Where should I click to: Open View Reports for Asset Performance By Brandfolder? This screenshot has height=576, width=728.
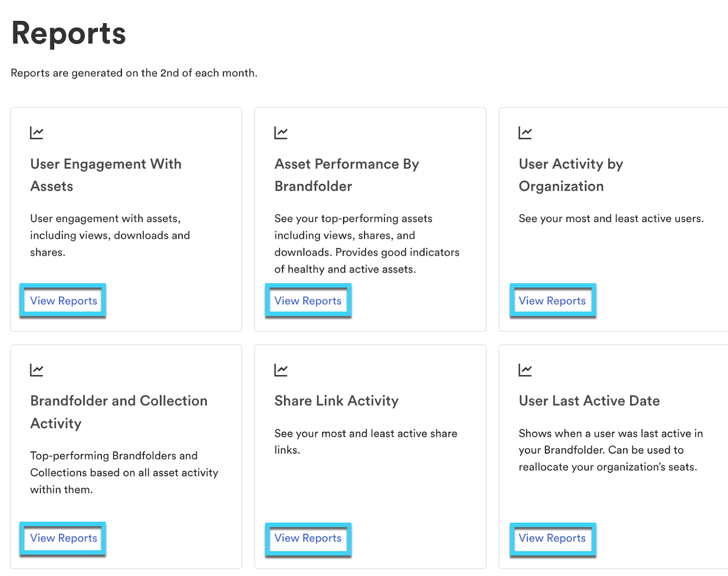[308, 300]
